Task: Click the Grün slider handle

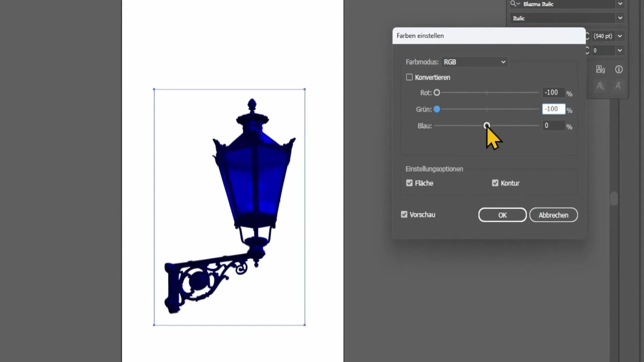Action: click(x=437, y=109)
